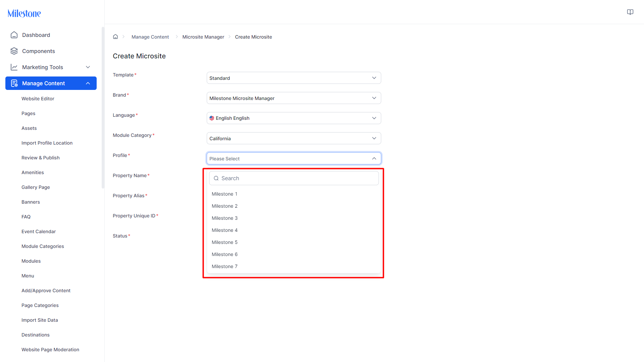Open Import Profile Location
This screenshot has width=644, height=362.
click(47, 143)
